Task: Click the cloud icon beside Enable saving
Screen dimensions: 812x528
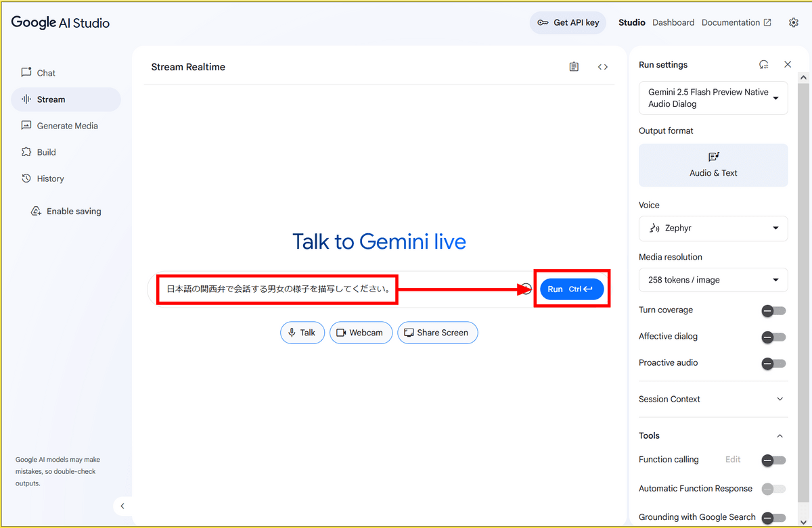Action: pyautogui.click(x=37, y=211)
